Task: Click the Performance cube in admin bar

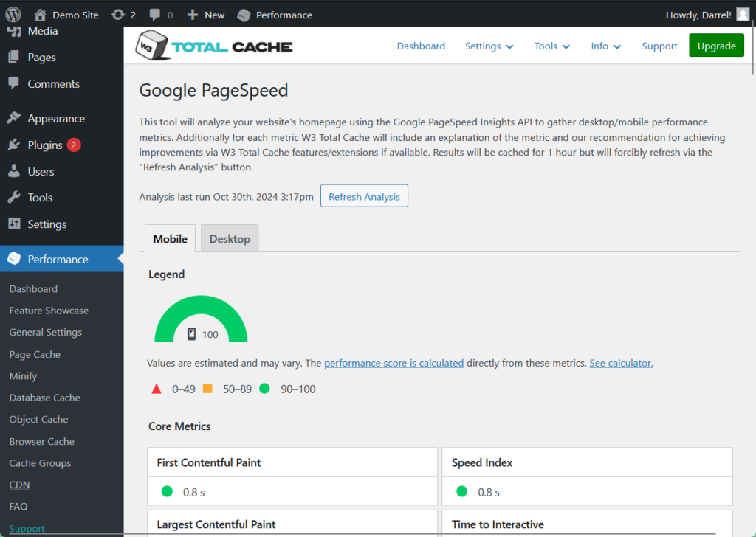Action: click(x=244, y=15)
